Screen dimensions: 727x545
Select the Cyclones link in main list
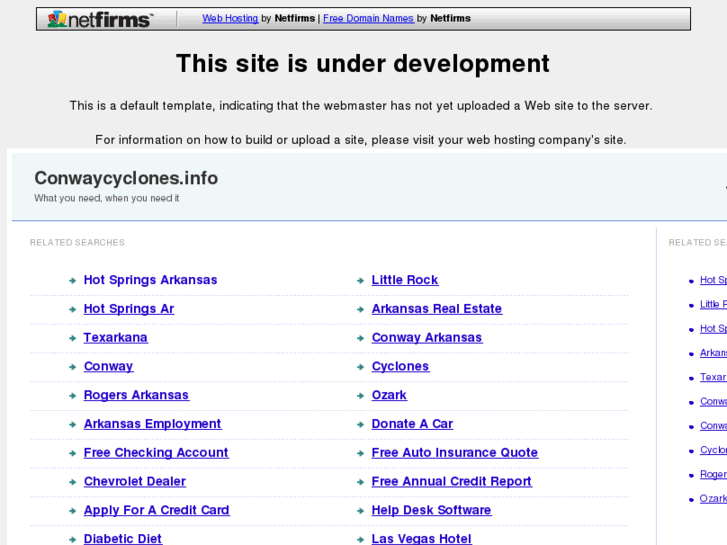pyautogui.click(x=400, y=366)
